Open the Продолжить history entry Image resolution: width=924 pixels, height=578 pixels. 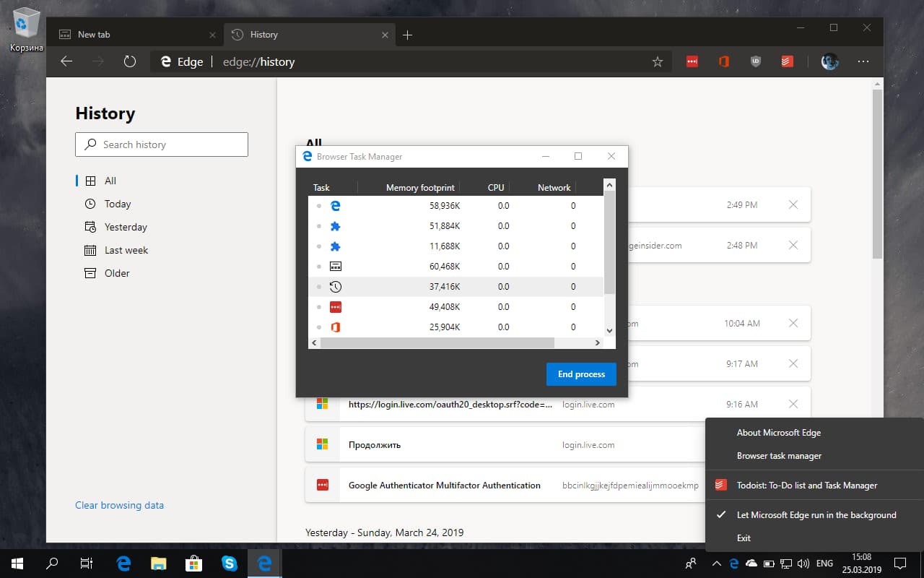coord(375,445)
